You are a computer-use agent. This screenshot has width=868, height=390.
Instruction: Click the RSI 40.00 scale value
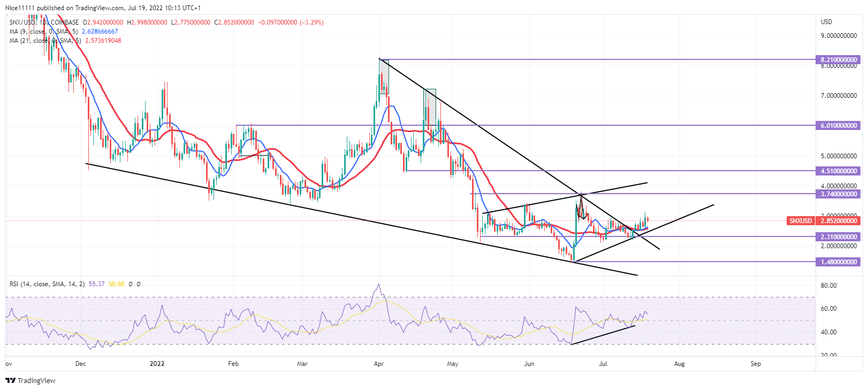tap(829, 332)
